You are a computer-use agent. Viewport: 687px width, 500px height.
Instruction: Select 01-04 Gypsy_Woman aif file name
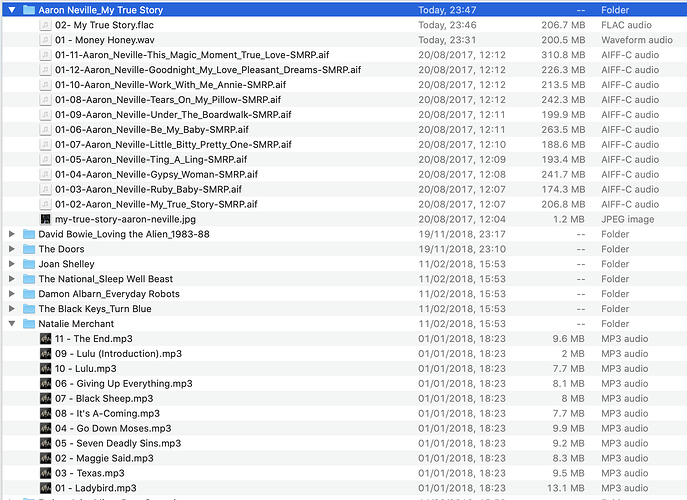tap(156, 174)
